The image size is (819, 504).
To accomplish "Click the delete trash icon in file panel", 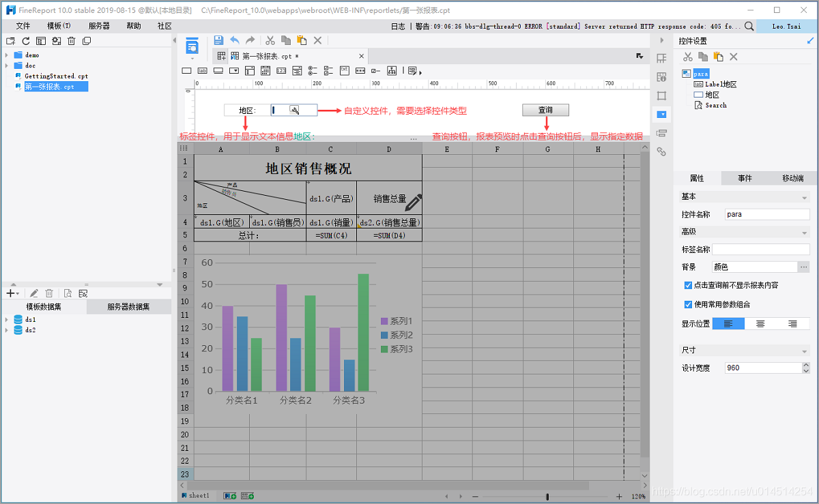I will (71, 41).
